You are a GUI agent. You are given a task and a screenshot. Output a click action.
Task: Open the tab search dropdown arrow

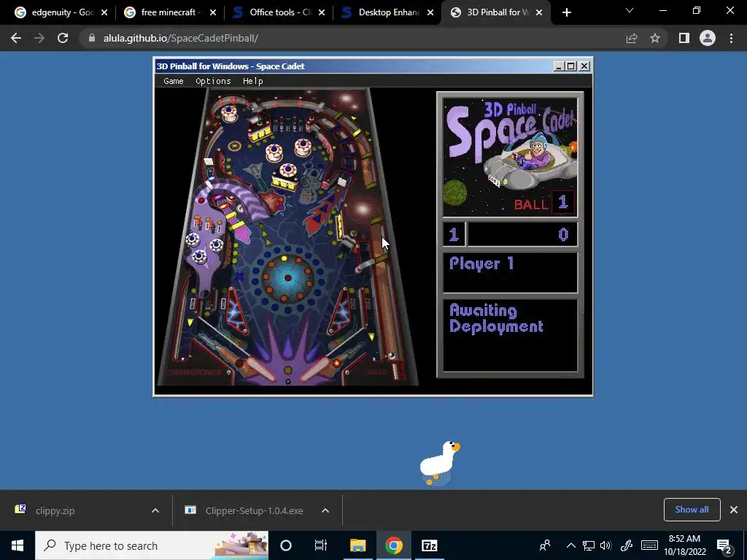pyautogui.click(x=630, y=10)
